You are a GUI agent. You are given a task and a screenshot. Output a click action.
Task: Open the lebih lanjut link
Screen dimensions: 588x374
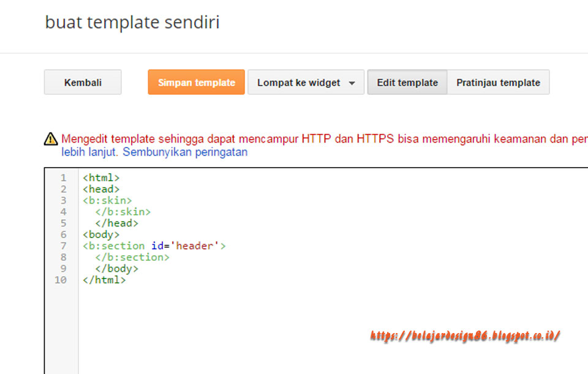tap(89, 152)
